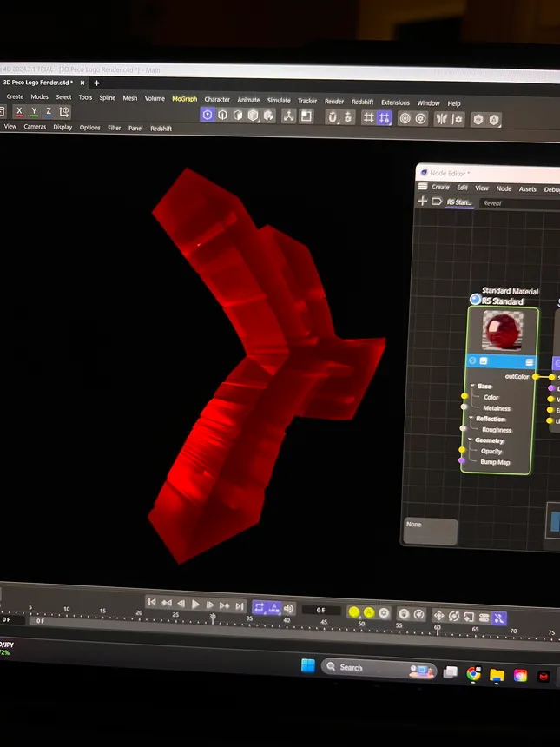Play the animation forward
The image size is (560, 747).
click(195, 604)
